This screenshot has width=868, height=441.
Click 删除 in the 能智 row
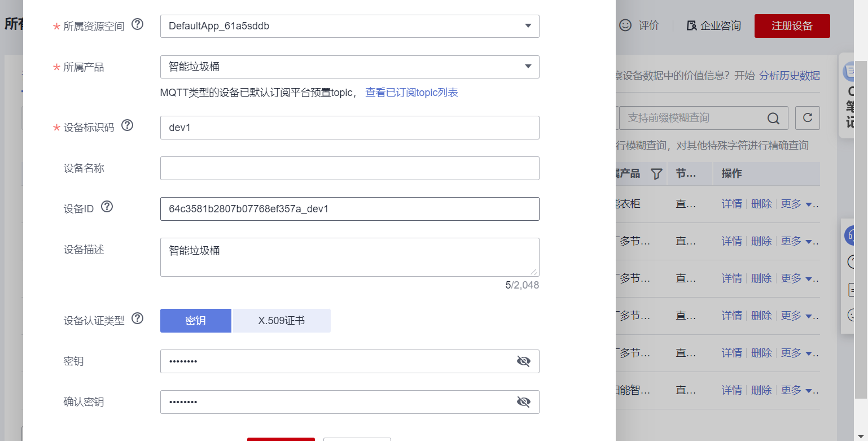(x=761, y=390)
